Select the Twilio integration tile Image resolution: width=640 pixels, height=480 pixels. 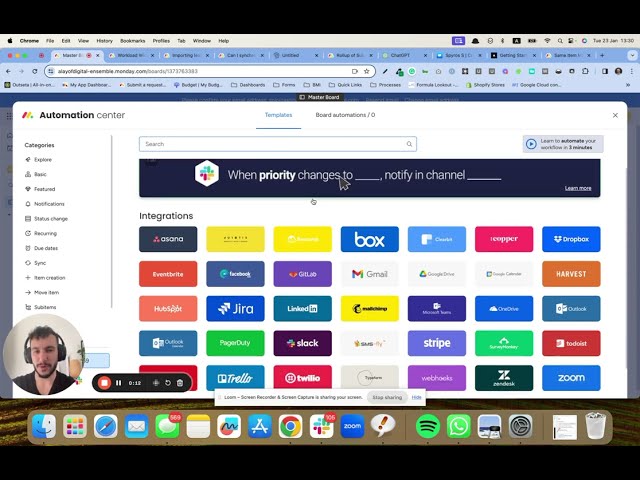(302, 378)
